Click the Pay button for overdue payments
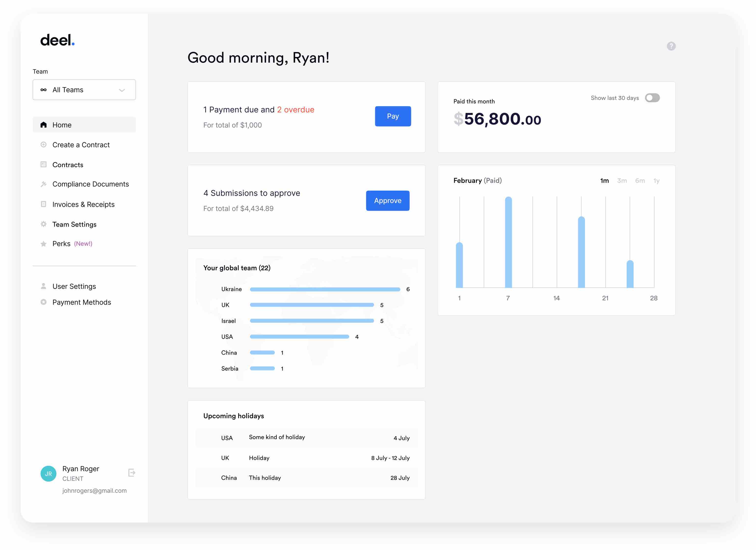This screenshot has width=756, height=550. coord(393,116)
